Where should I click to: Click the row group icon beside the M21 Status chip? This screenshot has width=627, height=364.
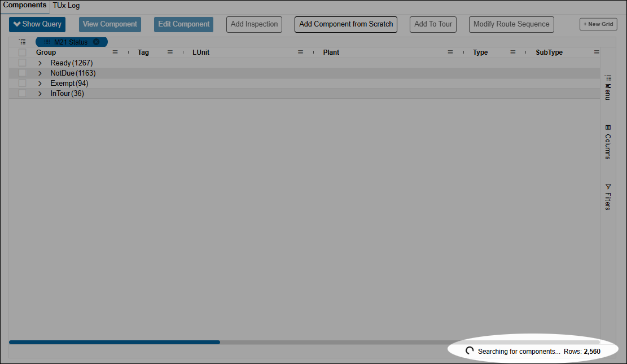(x=22, y=42)
